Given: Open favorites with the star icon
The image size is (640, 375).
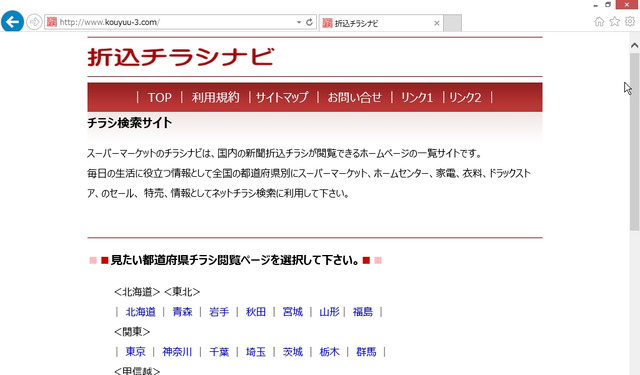Looking at the screenshot, I should pos(614,21).
